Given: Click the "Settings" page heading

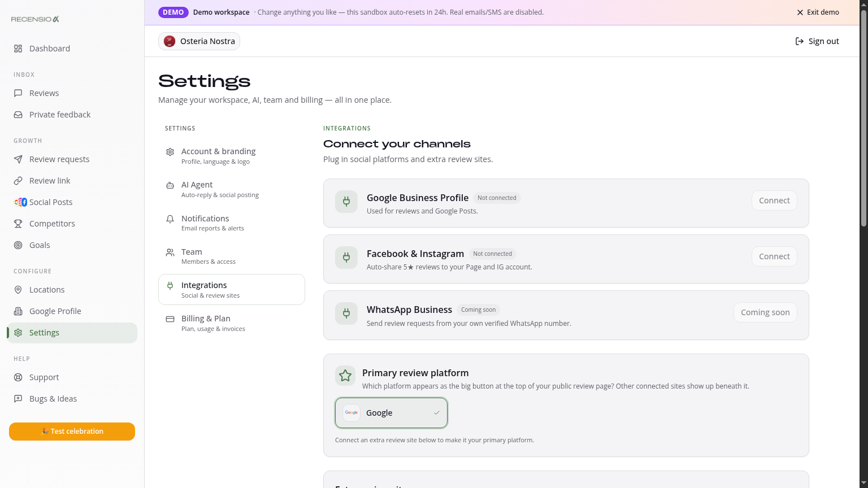Looking at the screenshot, I should point(205,81).
